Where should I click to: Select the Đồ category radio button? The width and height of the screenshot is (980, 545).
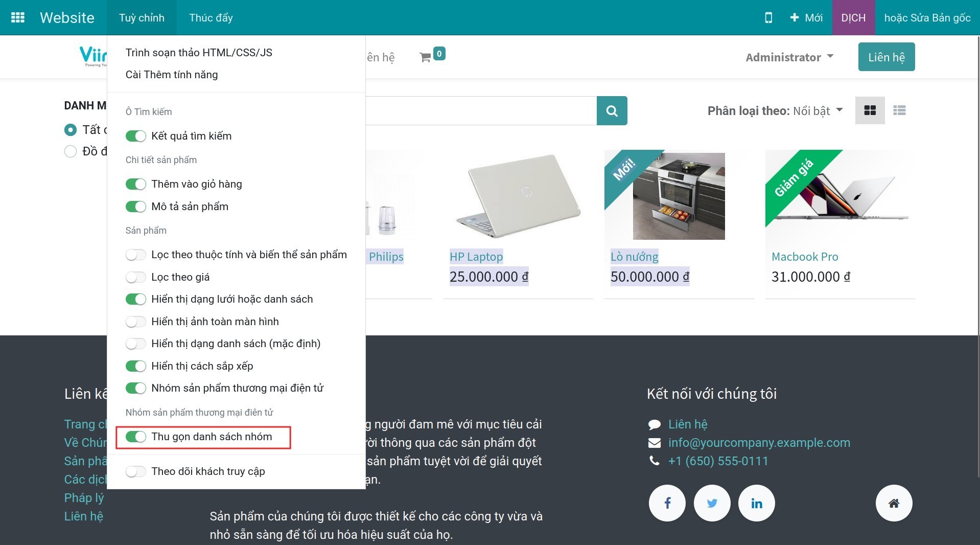pos(71,151)
